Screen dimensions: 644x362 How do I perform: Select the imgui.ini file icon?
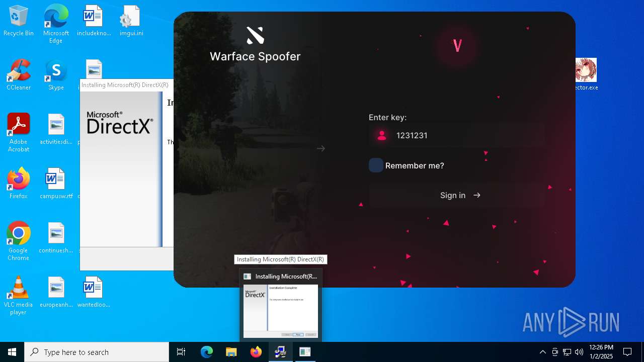pyautogui.click(x=131, y=21)
